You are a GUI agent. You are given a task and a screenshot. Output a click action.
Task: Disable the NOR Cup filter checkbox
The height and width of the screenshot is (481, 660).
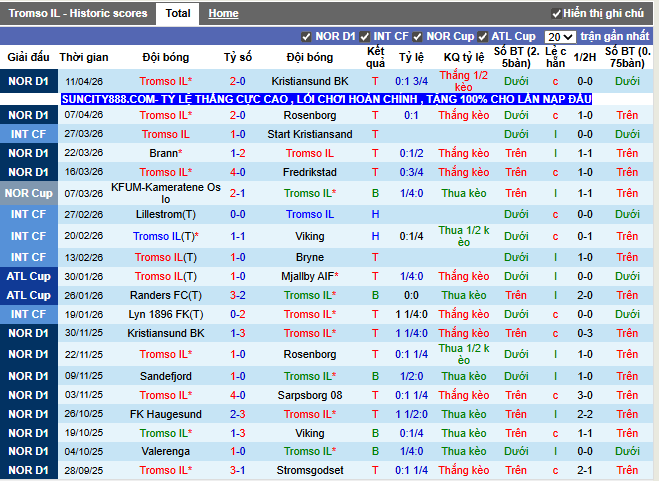pos(418,37)
